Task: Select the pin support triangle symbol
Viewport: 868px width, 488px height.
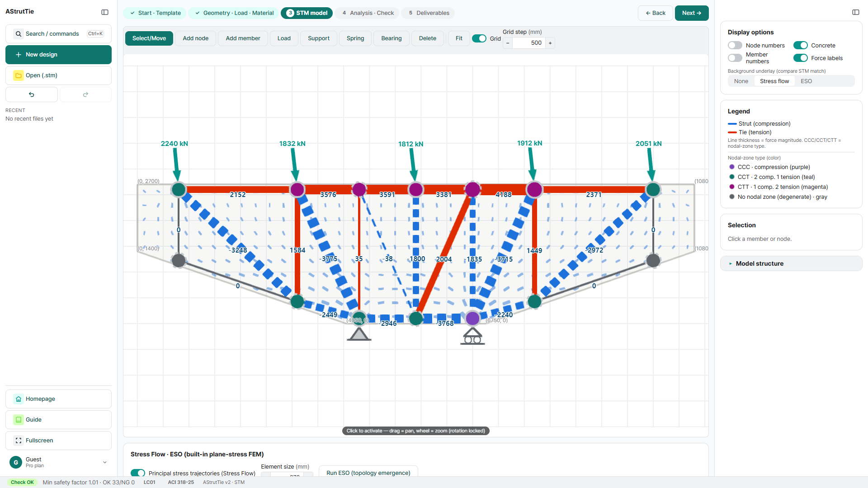Action: coord(359,334)
